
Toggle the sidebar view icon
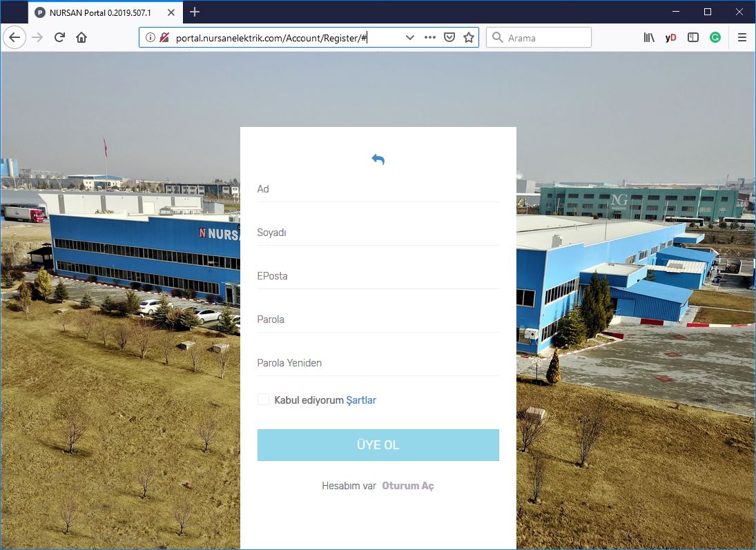[x=693, y=37]
